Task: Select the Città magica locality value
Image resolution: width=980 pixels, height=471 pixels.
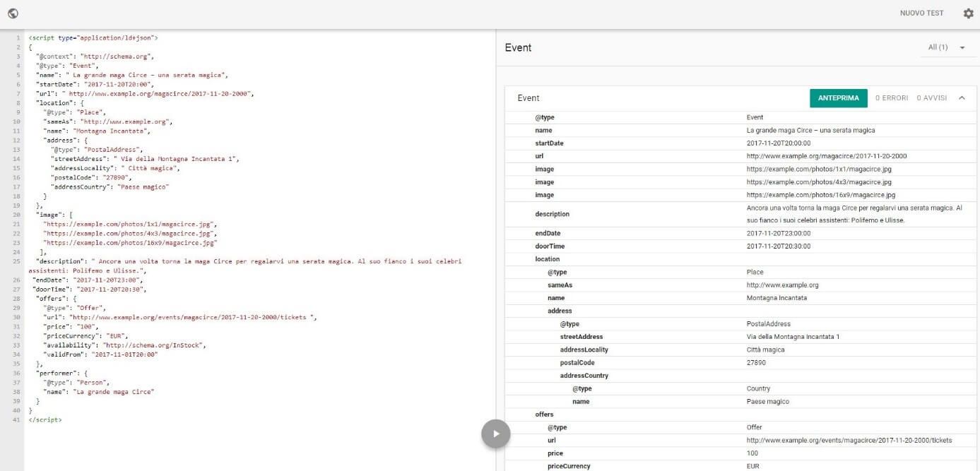Action: click(765, 350)
